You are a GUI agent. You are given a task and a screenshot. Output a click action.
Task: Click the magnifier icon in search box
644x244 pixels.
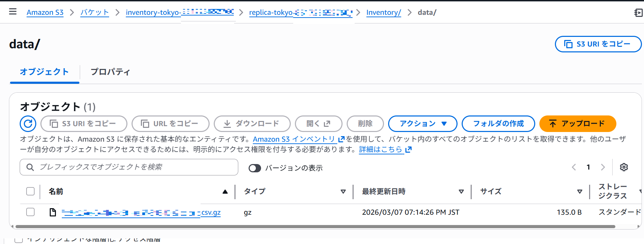pos(30,167)
